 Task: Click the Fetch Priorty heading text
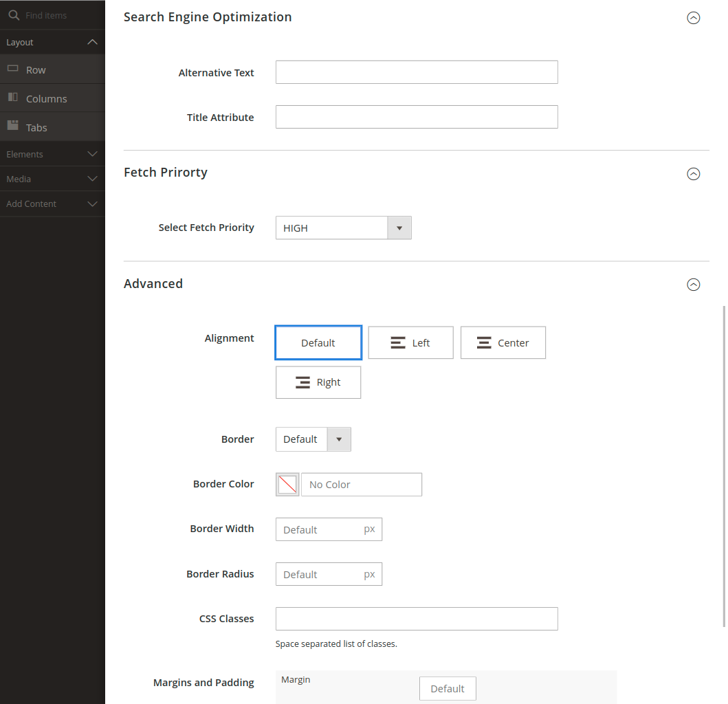[165, 173]
